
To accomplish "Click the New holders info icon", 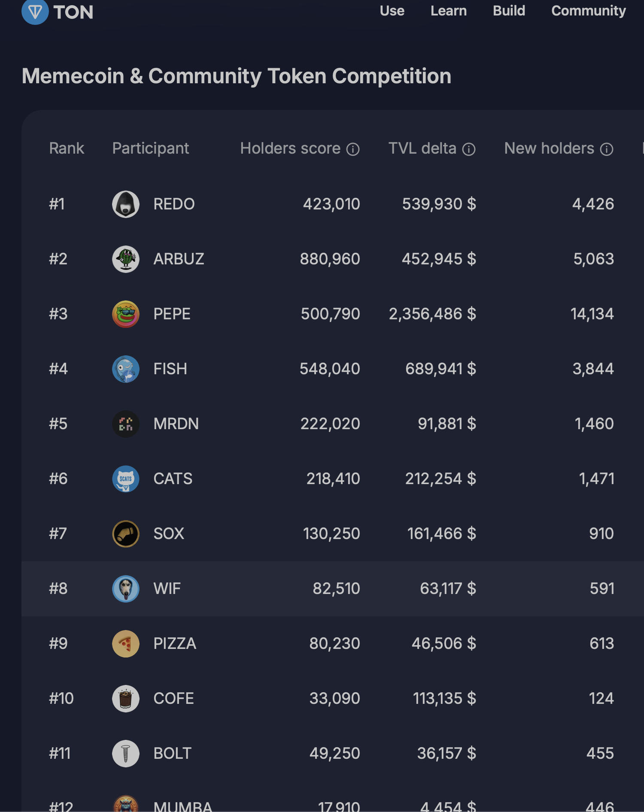I will (607, 149).
